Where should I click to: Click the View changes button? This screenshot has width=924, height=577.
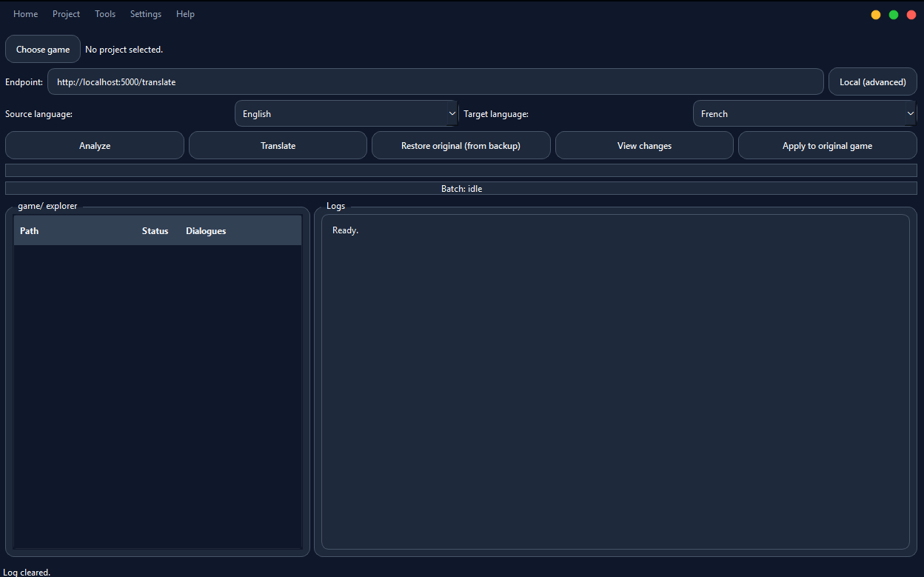644,145
